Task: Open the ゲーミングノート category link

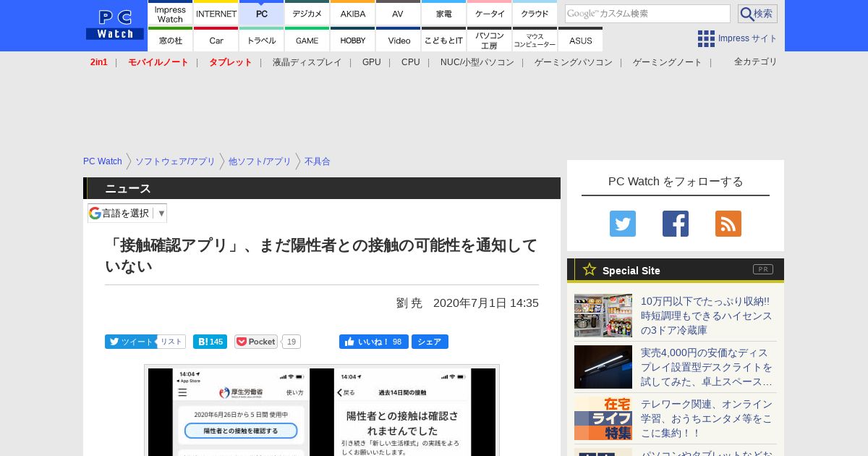Action: [668, 62]
